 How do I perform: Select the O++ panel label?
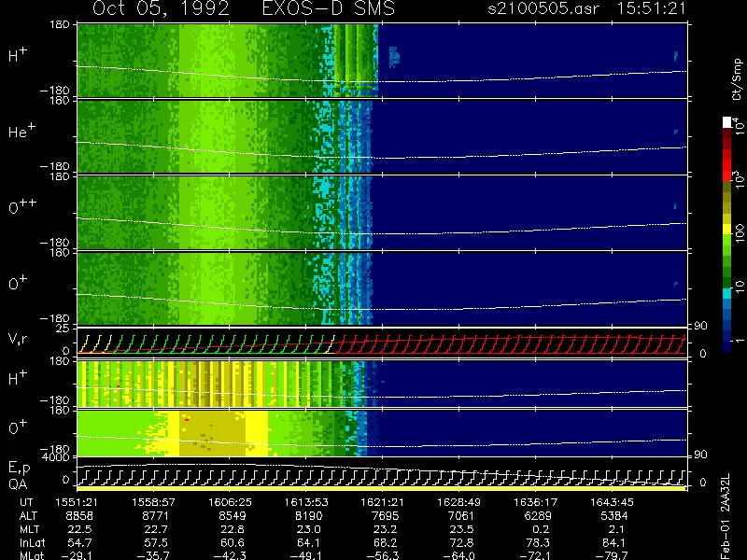(x=22, y=207)
